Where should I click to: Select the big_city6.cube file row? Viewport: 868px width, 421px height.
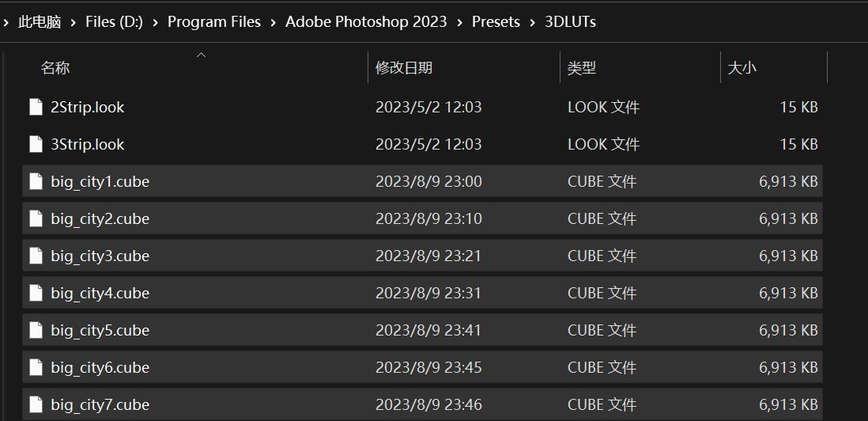[422, 367]
